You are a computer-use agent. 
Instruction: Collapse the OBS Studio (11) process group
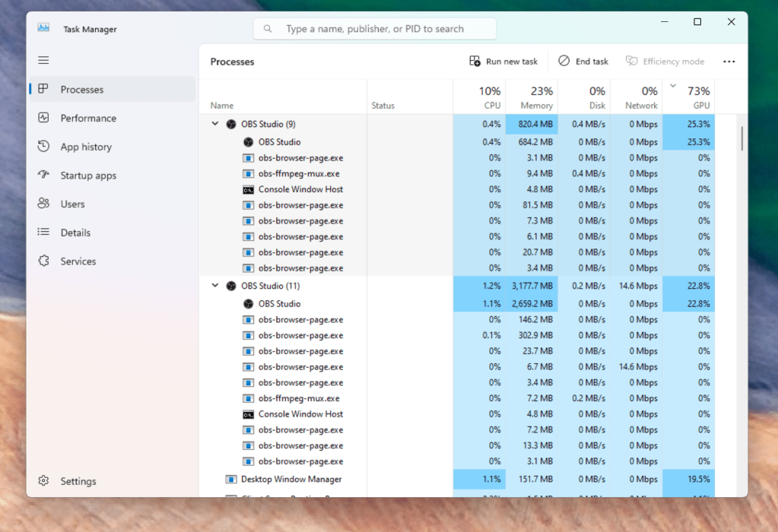(x=214, y=285)
